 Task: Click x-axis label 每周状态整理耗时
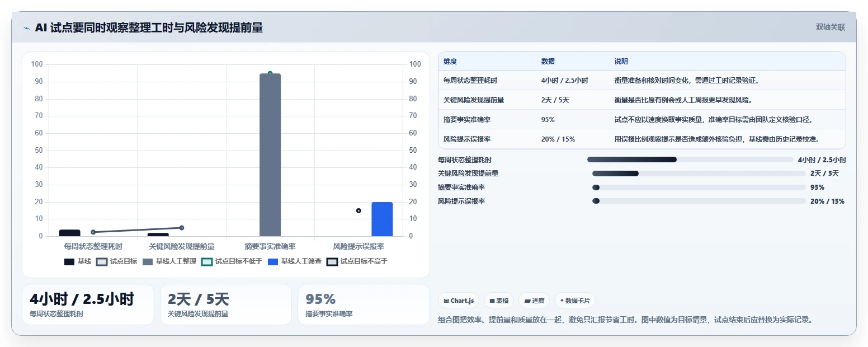tap(93, 246)
